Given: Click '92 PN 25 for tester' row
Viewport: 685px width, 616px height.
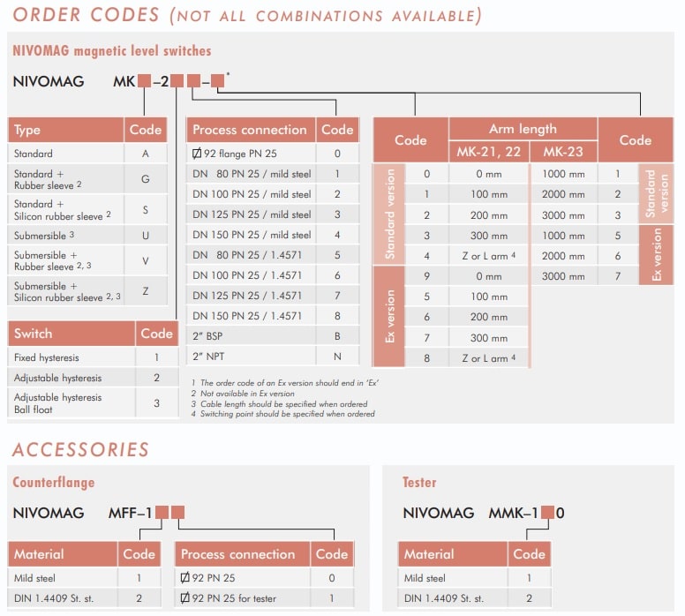Looking at the screenshot, I should point(264,598).
